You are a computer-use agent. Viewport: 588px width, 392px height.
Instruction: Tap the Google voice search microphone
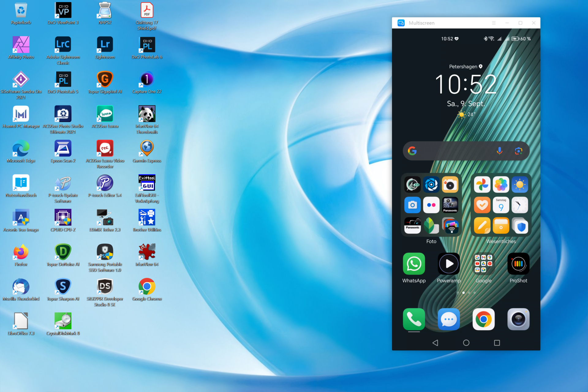(499, 151)
